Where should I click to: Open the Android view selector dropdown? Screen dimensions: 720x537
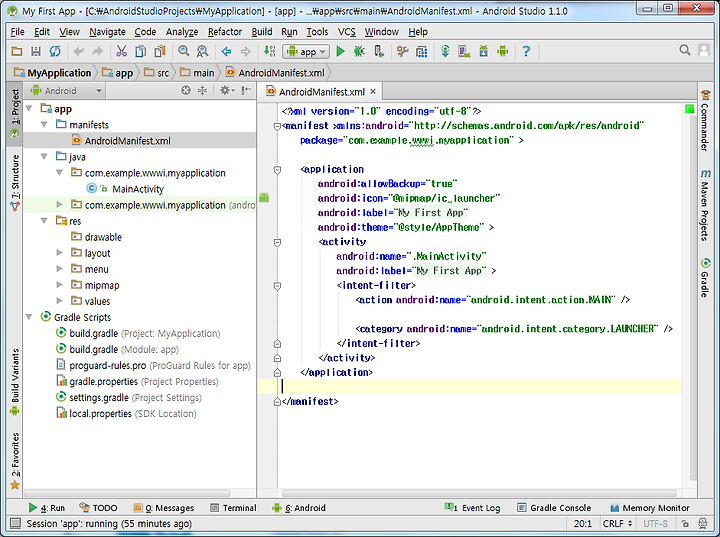66,90
